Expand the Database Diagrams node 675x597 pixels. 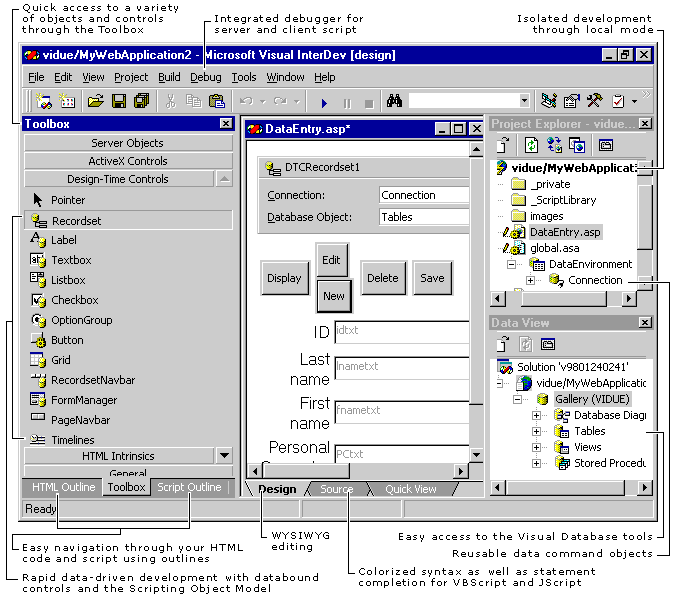(x=536, y=415)
